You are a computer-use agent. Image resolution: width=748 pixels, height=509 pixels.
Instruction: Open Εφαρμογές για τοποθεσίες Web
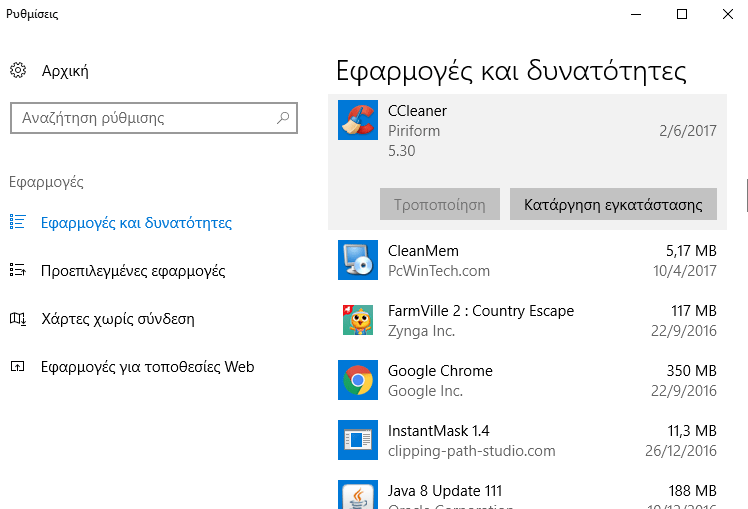(147, 366)
